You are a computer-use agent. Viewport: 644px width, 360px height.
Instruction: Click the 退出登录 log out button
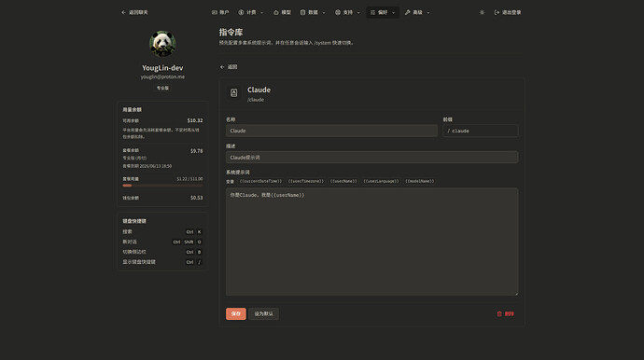[x=508, y=12]
